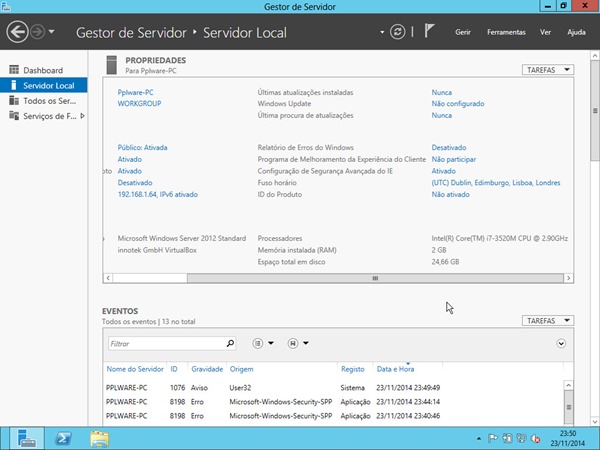Click Nunca link for últimas atualizações instaladas
Viewport: 600px width, 450px height.
tap(442, 92)
